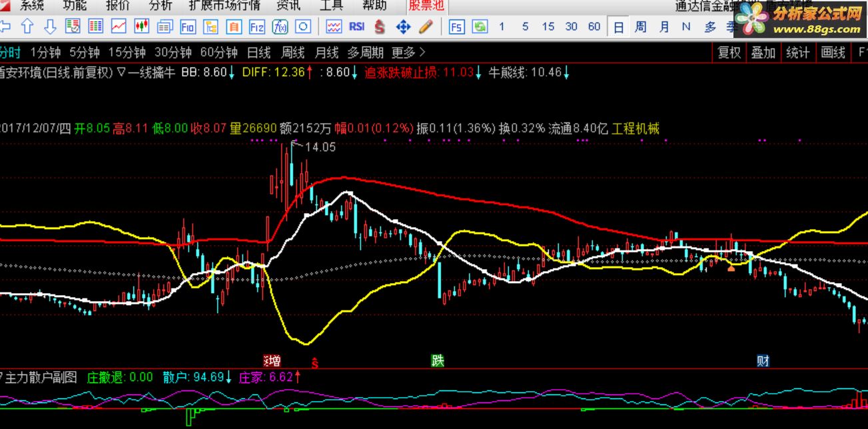Image resolution: width=868 pixels, height=429 pixels.
Task: Switch to the 月线 tab
Action: [326, 53]
